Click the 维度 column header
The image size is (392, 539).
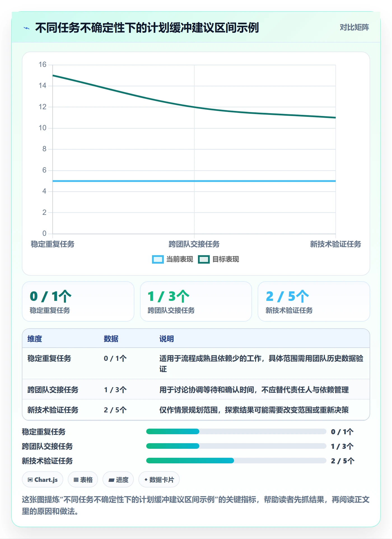[x=35, y=339]
